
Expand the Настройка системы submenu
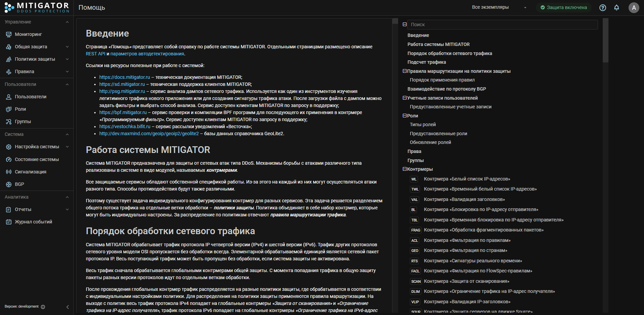(67, 147)
